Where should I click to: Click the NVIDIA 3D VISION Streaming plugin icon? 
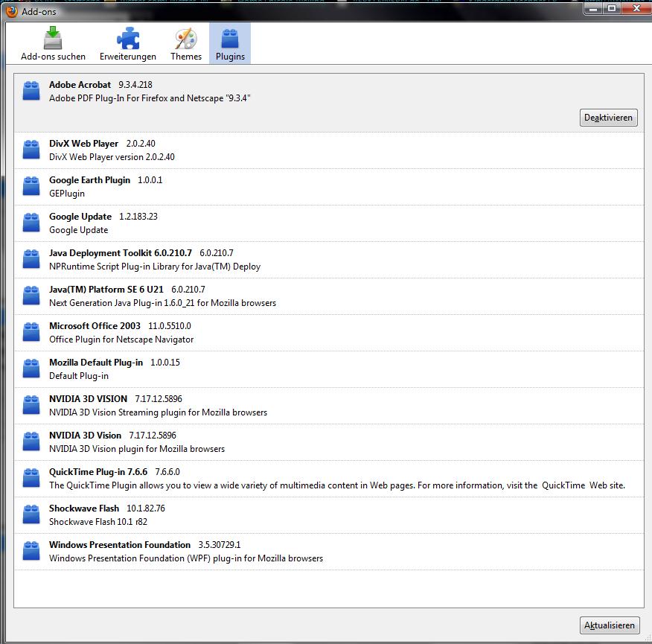click(31, 405)
